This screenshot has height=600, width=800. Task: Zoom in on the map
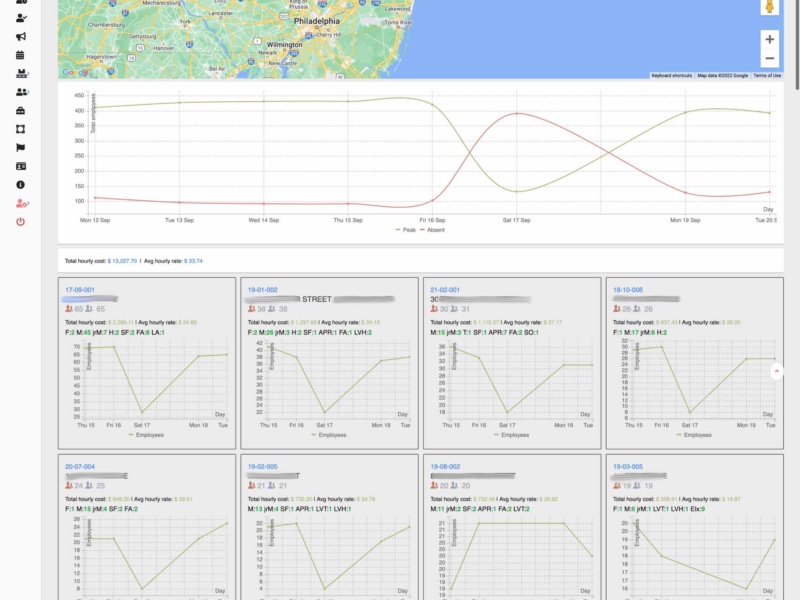pyautogui.click(x=769, y=39)
